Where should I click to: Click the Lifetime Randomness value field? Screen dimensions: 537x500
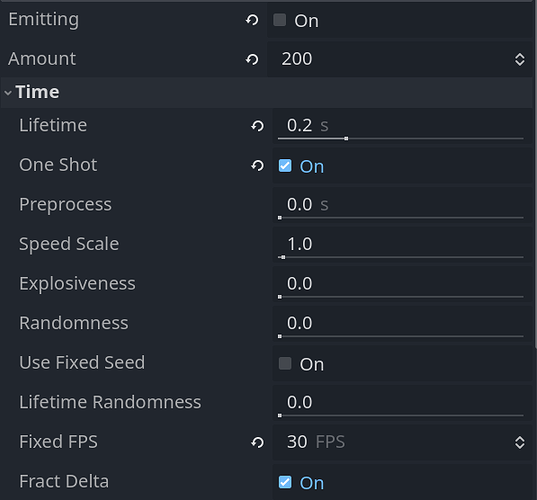[x=402, y=404]
